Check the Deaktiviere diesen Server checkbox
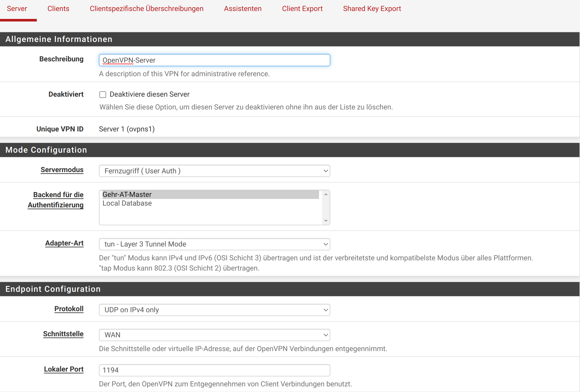580x392 pixels. [x=103, y=95]
